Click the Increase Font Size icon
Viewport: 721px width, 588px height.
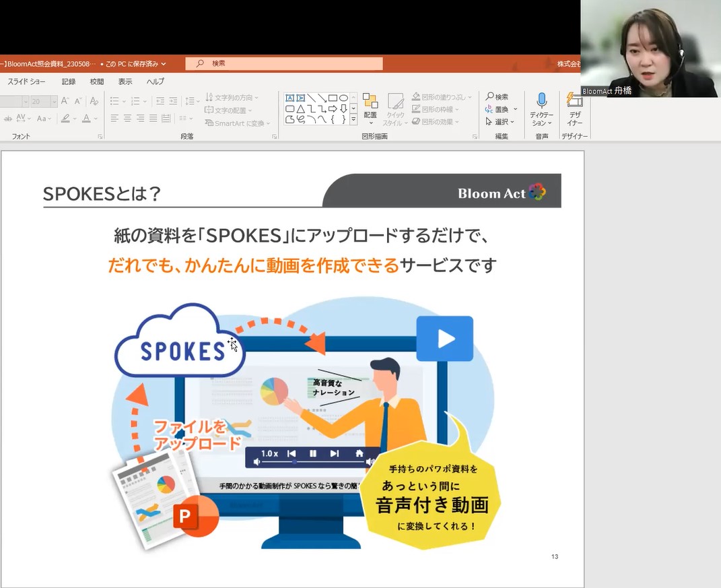(x=65, y=101)
